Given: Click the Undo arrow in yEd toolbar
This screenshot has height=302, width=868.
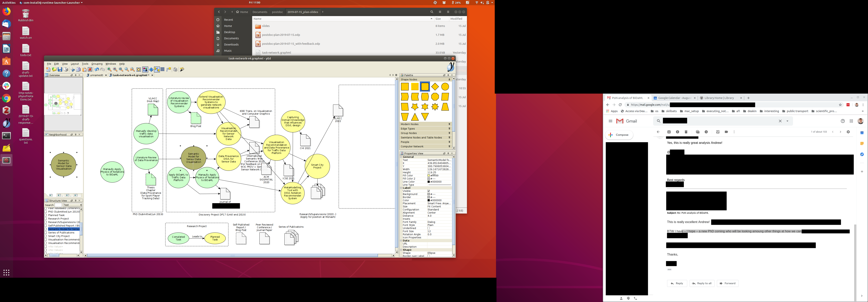Looking at the screenshot, I should pyautogui.click(x=97, y=69).
